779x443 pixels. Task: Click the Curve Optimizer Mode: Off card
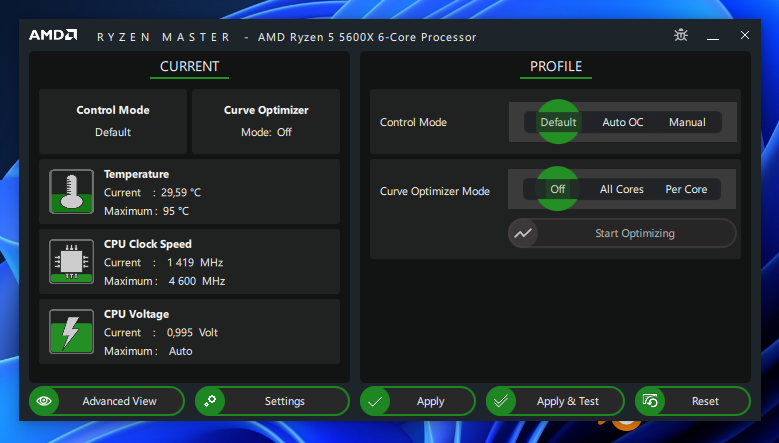pyautogui.click(x=266, y=121)
